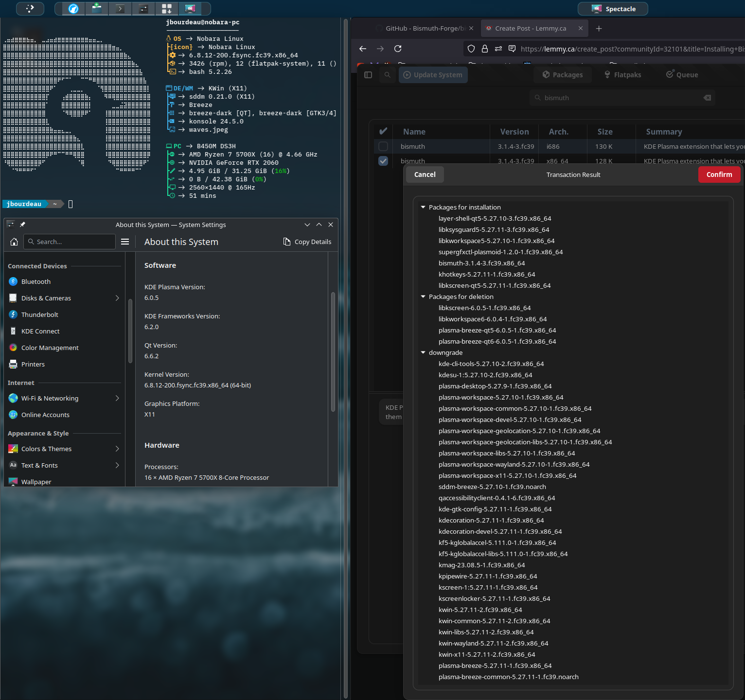Screen dimensions: 745x700
Task: Open a new browser tab with plus icon
Action: pyautogui.click(x=599, y=29)
